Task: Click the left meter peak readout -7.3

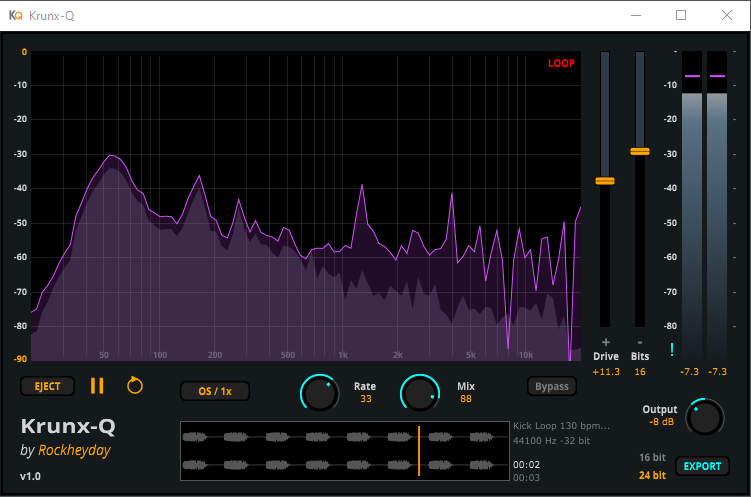Action: coord(689,372)
